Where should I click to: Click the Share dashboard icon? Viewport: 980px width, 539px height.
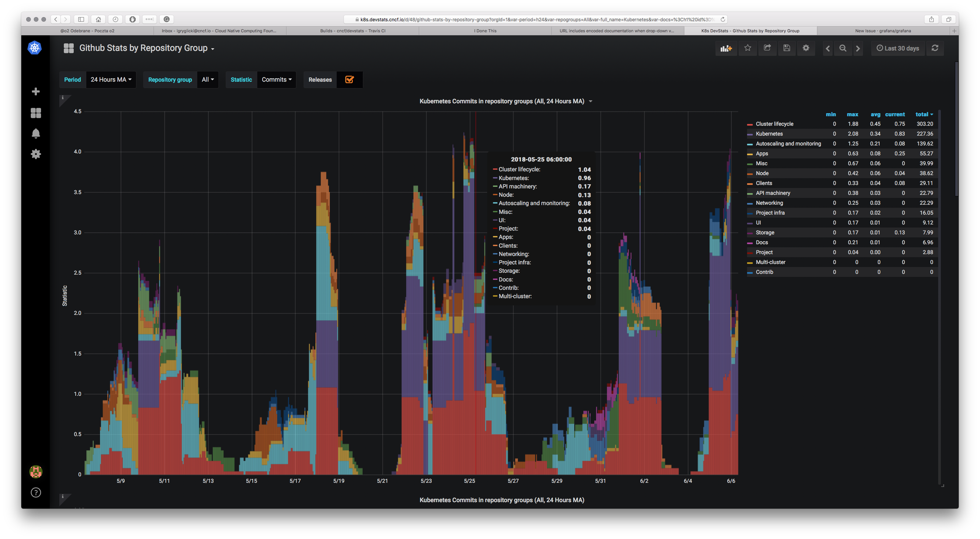click(767, 48)
